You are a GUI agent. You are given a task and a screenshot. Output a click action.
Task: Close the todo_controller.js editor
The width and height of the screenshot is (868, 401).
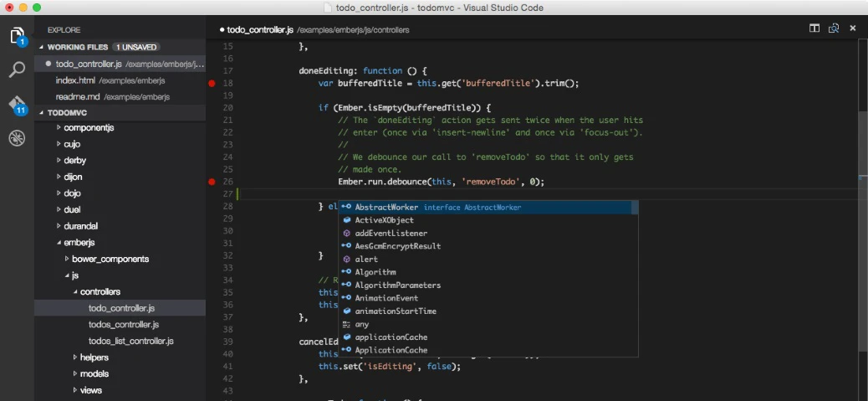pos(852,28)
